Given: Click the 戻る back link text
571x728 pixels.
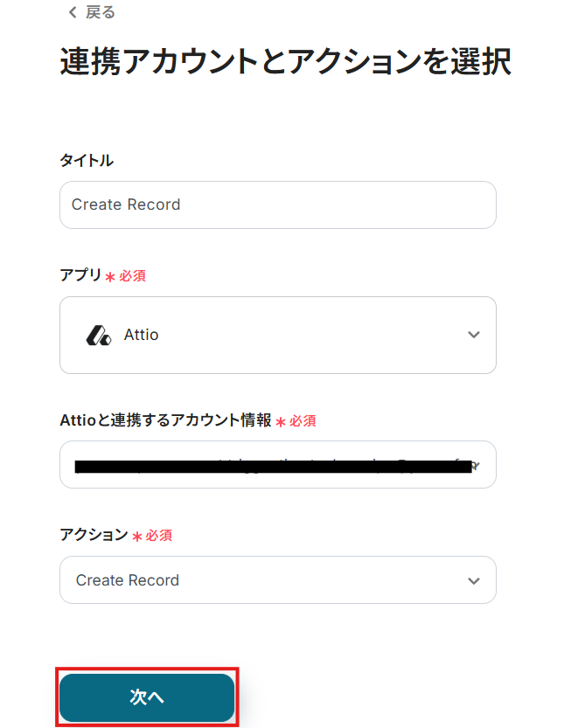Looking at the screenshot, I should pyautogui.click(x=100, y=12).
